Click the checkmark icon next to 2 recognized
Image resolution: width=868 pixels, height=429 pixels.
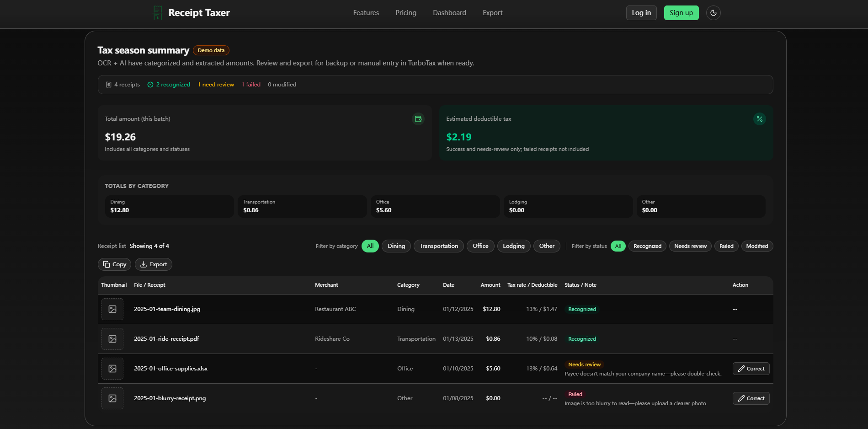150,84
